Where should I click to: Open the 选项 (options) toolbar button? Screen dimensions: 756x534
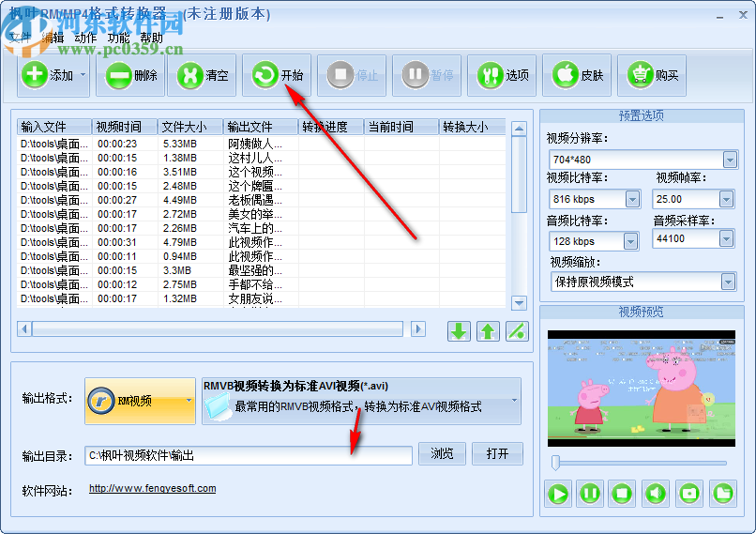click(x=502, y=76)
